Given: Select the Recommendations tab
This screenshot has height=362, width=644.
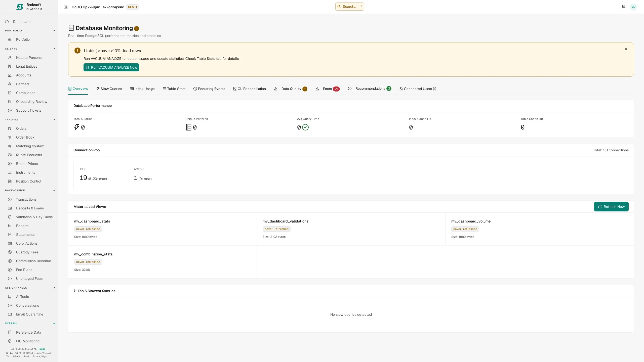Looking at the screenshot, I should tap(370, 88).
